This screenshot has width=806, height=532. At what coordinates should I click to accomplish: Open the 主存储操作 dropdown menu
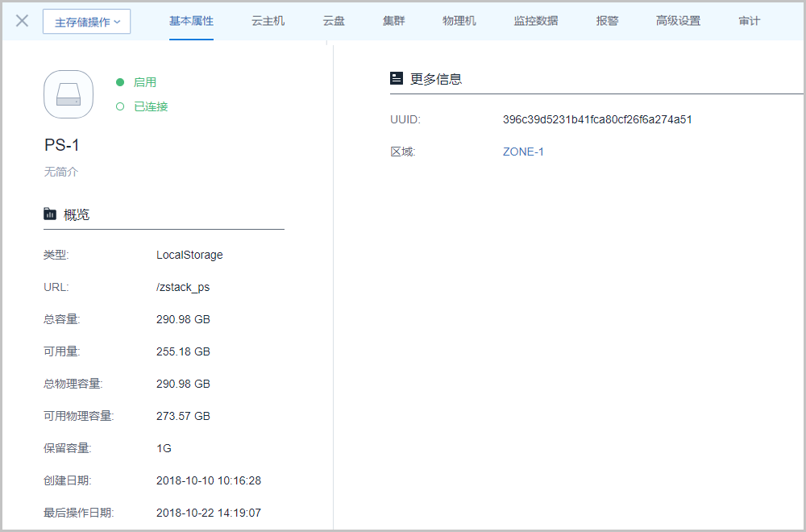point(86,22)
